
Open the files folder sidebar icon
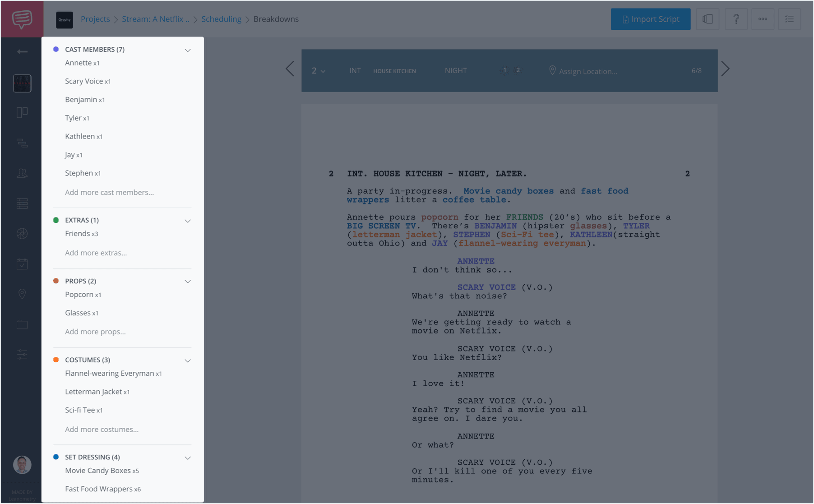[x=22, y=324]
